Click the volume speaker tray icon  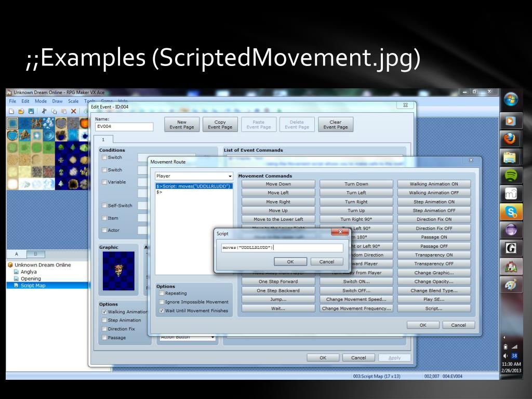coord(506,355)
